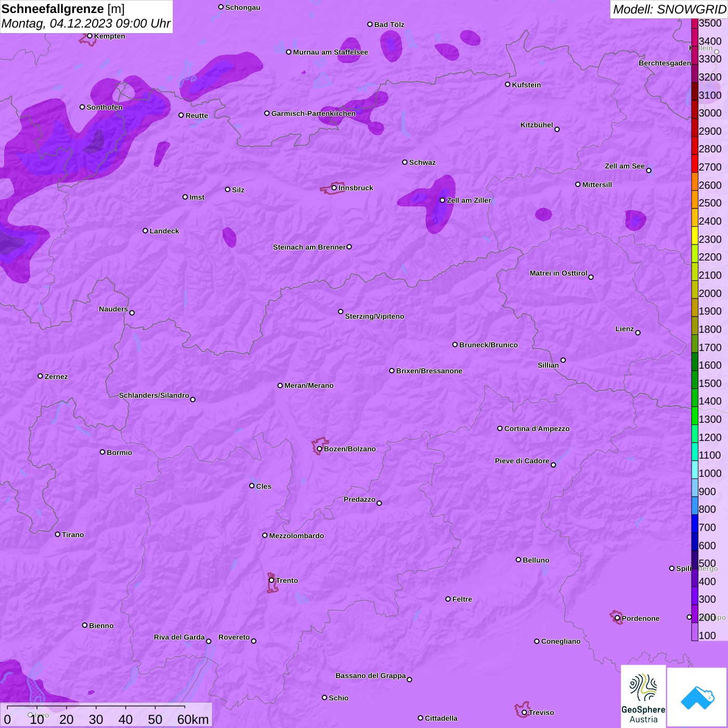This screenshot has height=728, width=728.
Task: Click the Schongau label
Action: [243, 7]
